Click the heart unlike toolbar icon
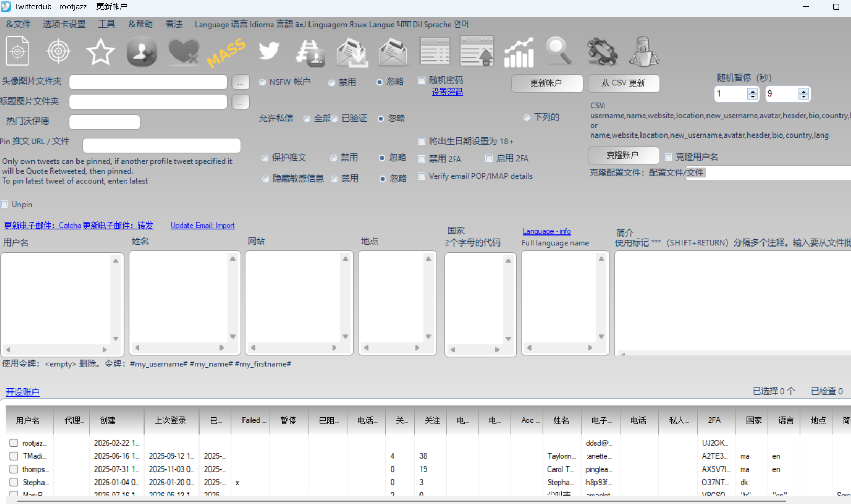The image size is (851, 504). point(184,52)
